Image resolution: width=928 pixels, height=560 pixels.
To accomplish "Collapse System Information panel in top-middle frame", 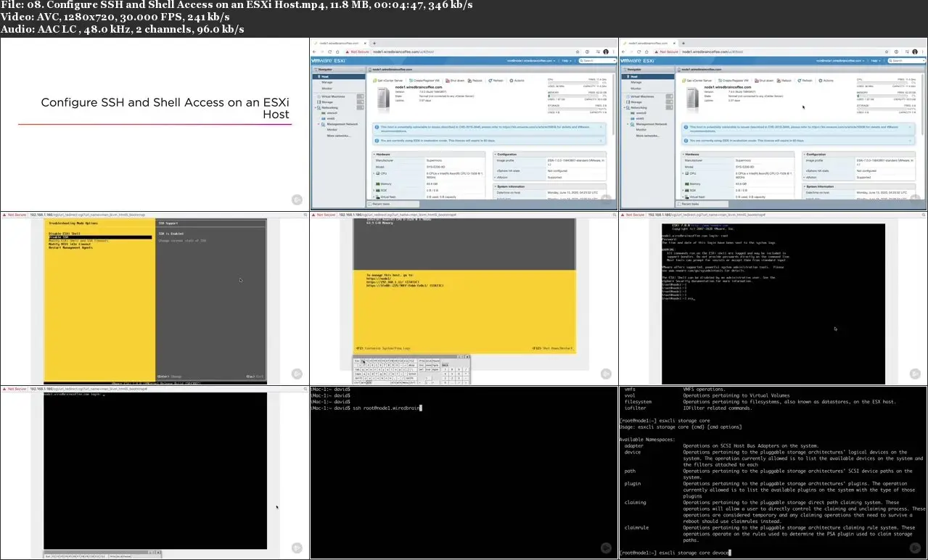I will [x=496, y=186].
